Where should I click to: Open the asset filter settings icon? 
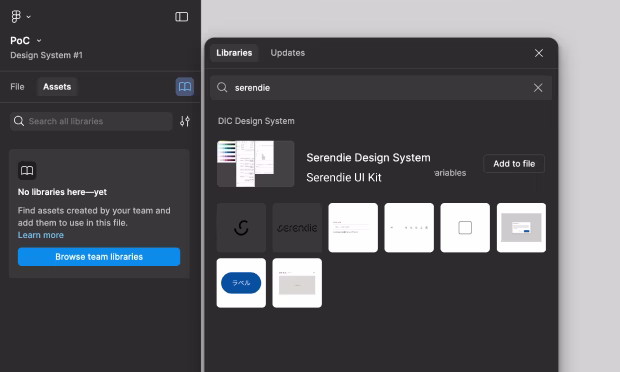tap(185, 121)
